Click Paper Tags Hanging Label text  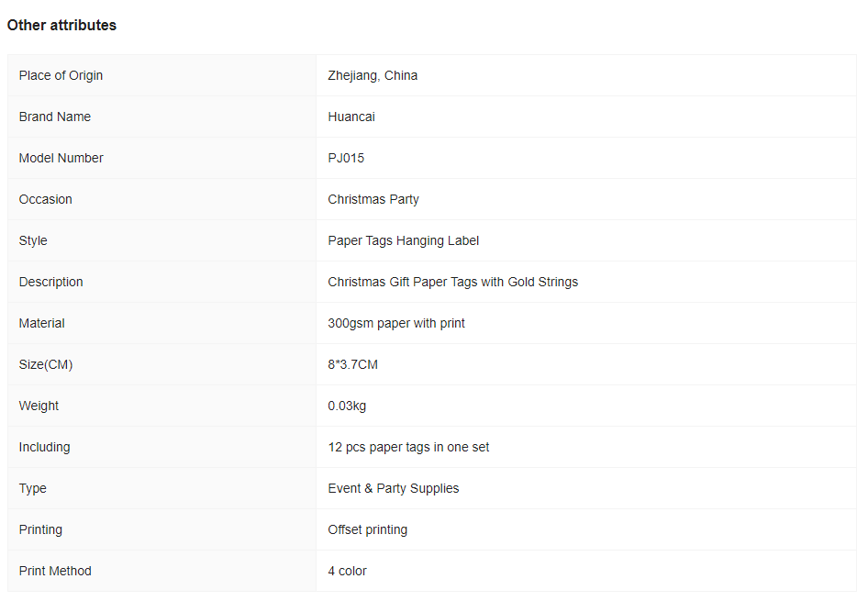click(x=403, y=240)
